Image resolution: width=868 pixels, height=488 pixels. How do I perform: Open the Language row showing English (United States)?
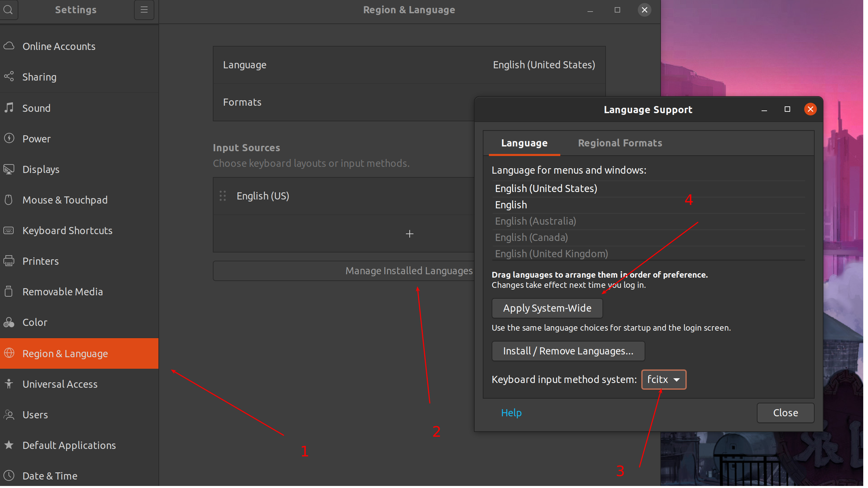click(409, 65)
